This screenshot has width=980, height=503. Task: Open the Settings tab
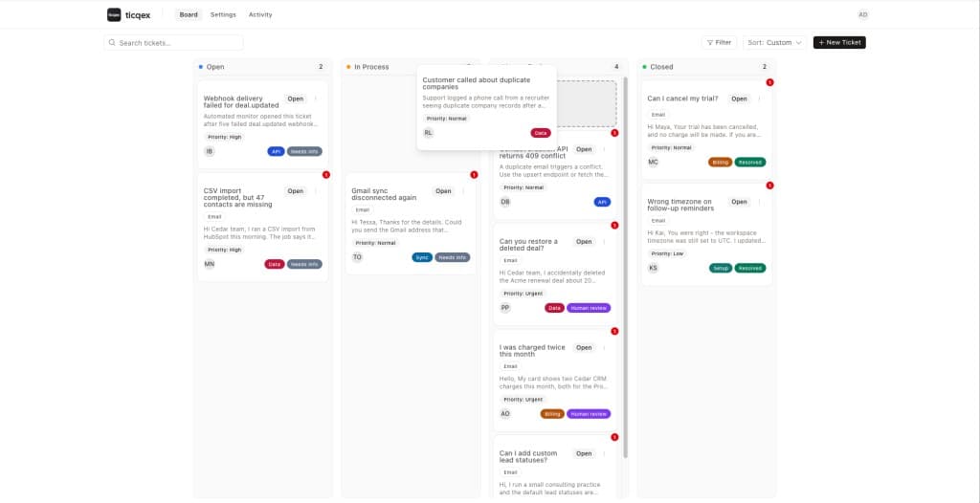(x=223, y=14)
